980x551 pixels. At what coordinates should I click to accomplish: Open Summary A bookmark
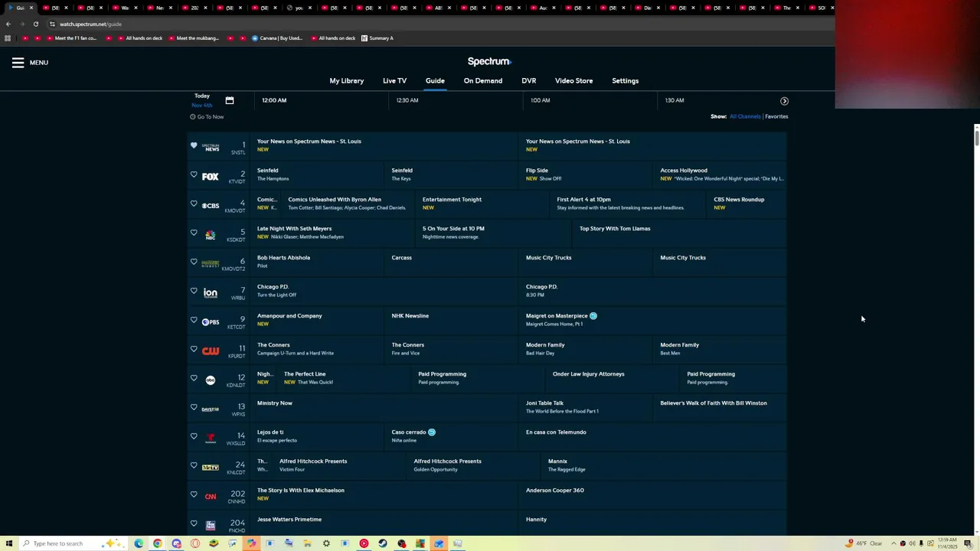(x=377, y=38)
